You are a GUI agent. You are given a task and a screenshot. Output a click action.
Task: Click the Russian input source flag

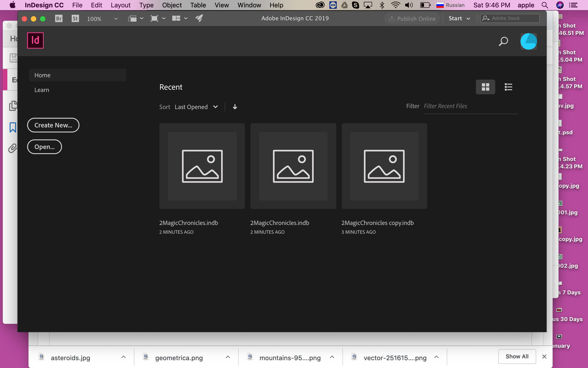coord(440,5)
